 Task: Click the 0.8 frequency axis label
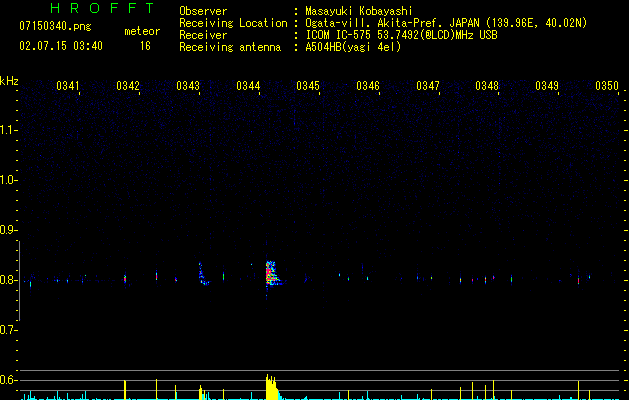click(x=8, y=280)
